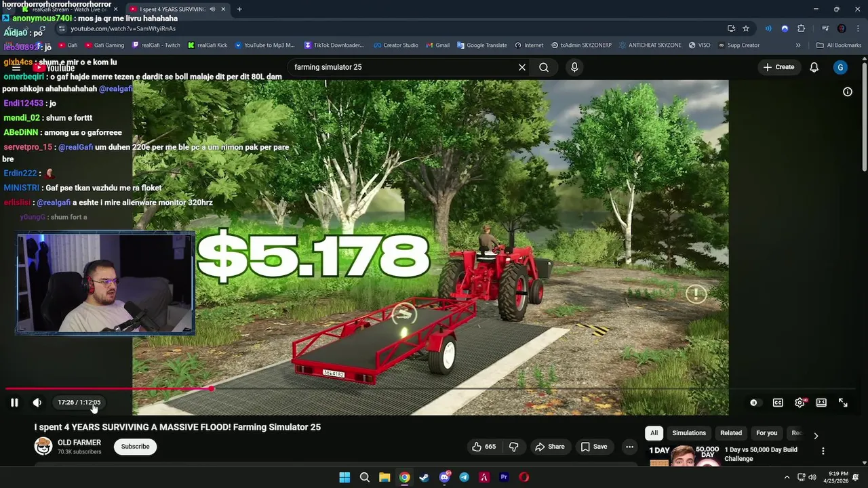
Task: Open more actions three-dot menu
Action: click(x=629, y=447)
